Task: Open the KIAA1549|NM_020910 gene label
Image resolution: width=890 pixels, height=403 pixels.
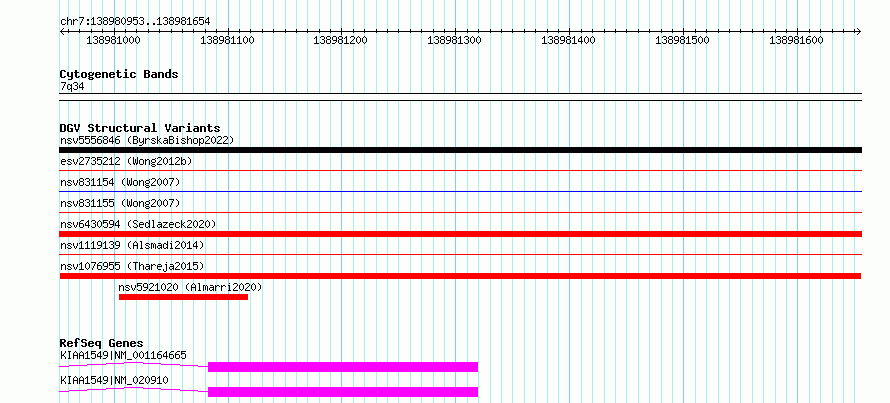Action: tap(114, 380)
